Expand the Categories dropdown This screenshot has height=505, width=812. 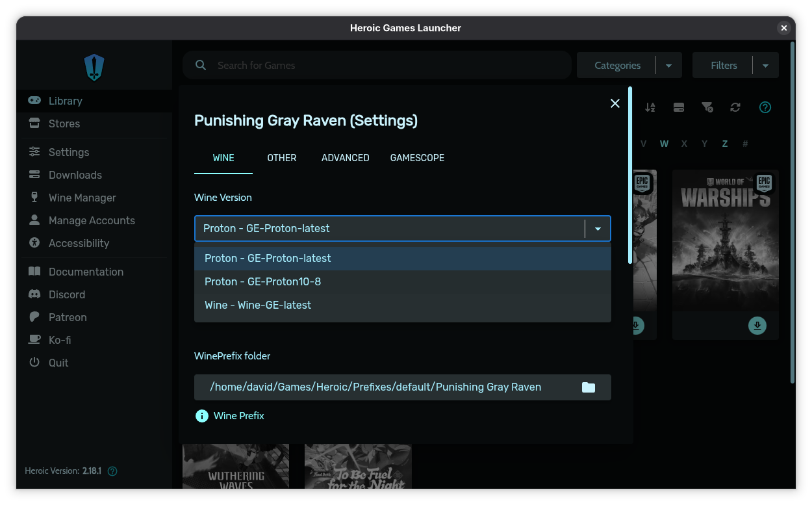coord(668,66)
